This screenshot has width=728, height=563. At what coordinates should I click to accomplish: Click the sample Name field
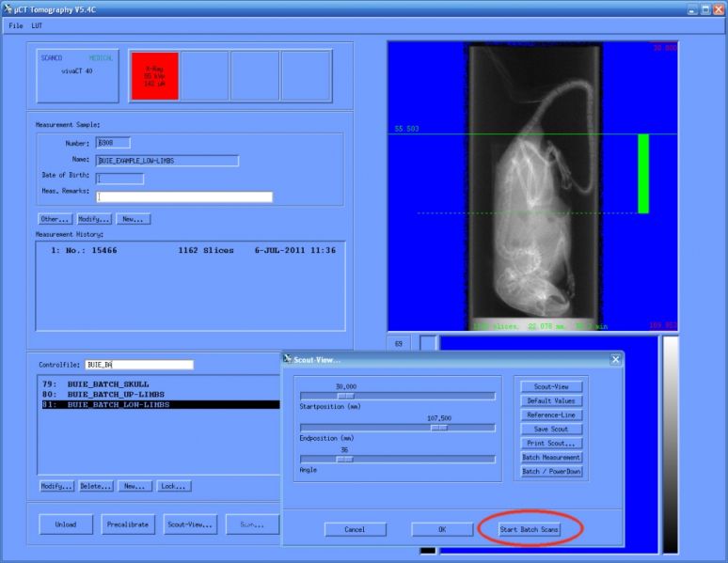(167, 161)
